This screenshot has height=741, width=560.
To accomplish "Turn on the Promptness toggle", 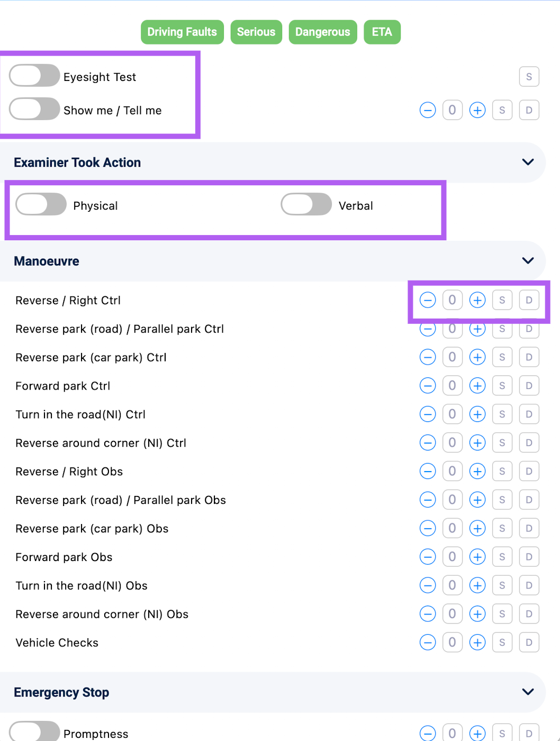I will 34,733.
